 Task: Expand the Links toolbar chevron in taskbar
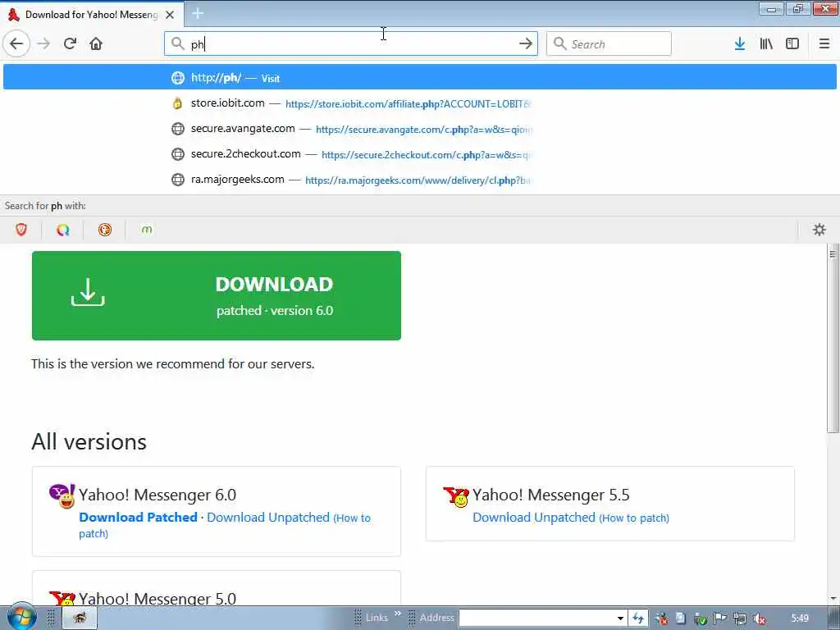[398, 614]
